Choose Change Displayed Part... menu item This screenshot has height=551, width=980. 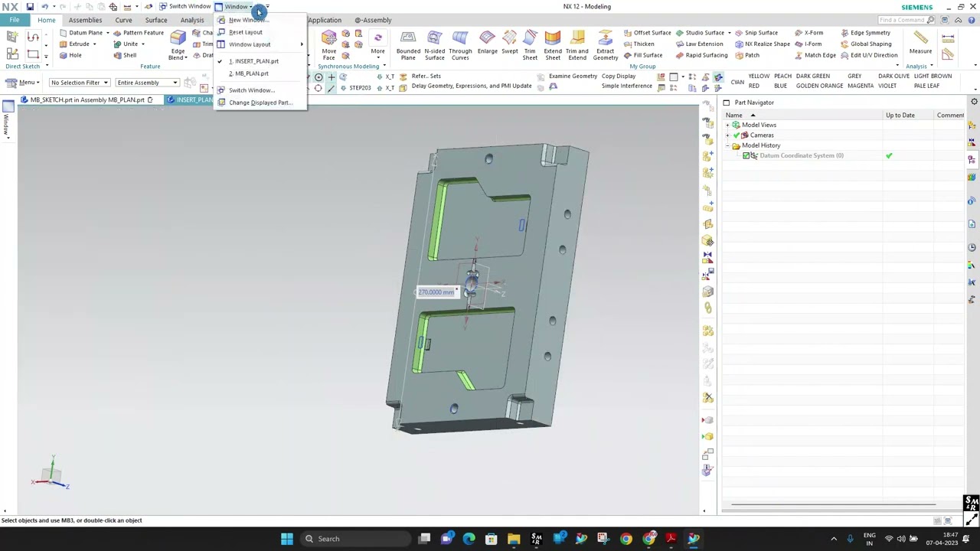pyautogui.click(x=260, y=103)
